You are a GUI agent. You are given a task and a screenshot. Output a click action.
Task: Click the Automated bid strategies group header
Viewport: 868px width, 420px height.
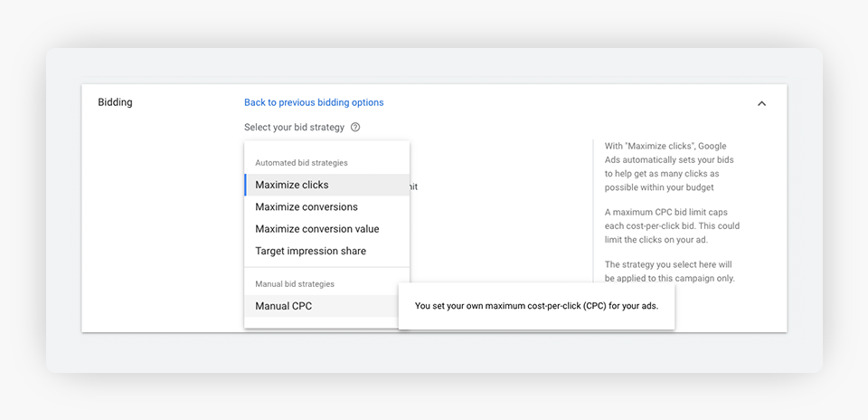300,163
